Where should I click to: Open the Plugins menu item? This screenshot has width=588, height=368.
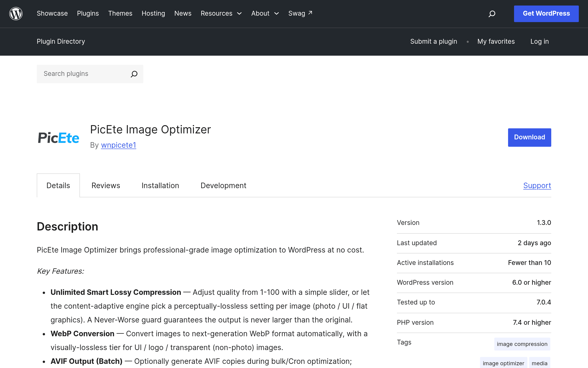pos(88,13)
